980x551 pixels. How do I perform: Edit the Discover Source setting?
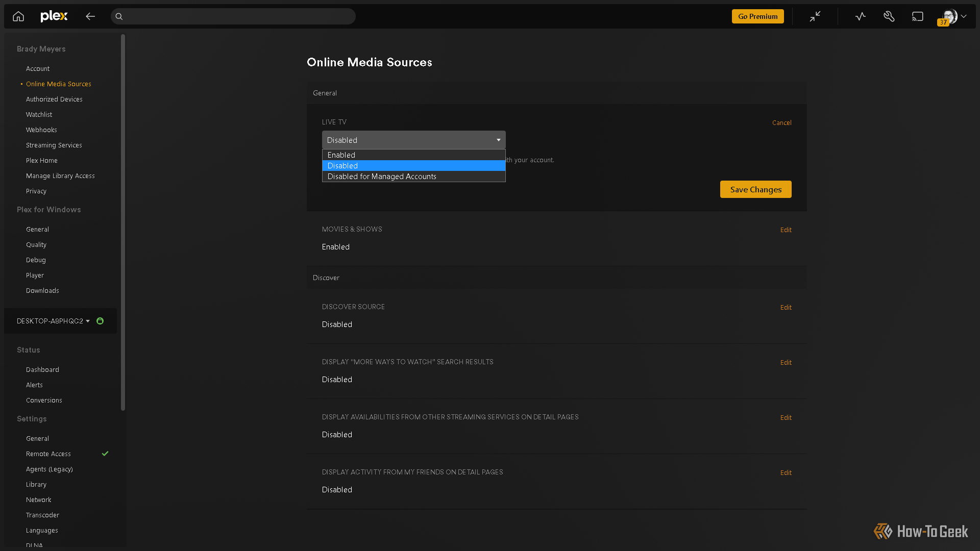[x=786, y=308]
